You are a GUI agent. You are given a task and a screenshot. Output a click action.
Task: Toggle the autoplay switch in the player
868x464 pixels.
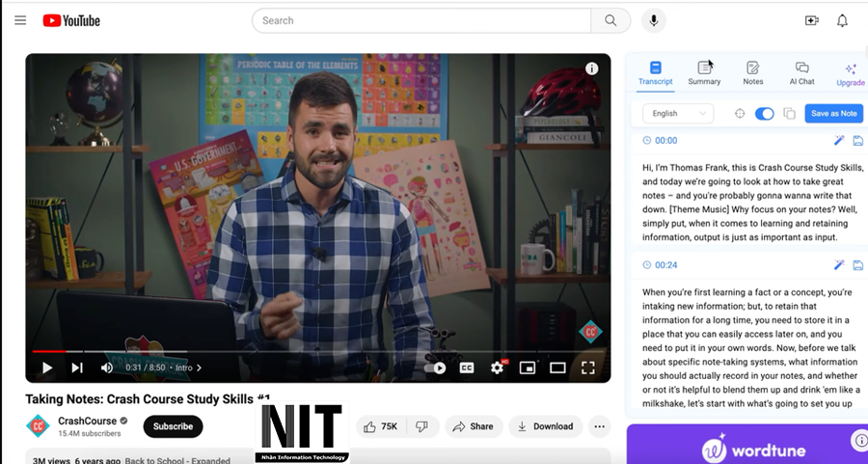point(435,368)
